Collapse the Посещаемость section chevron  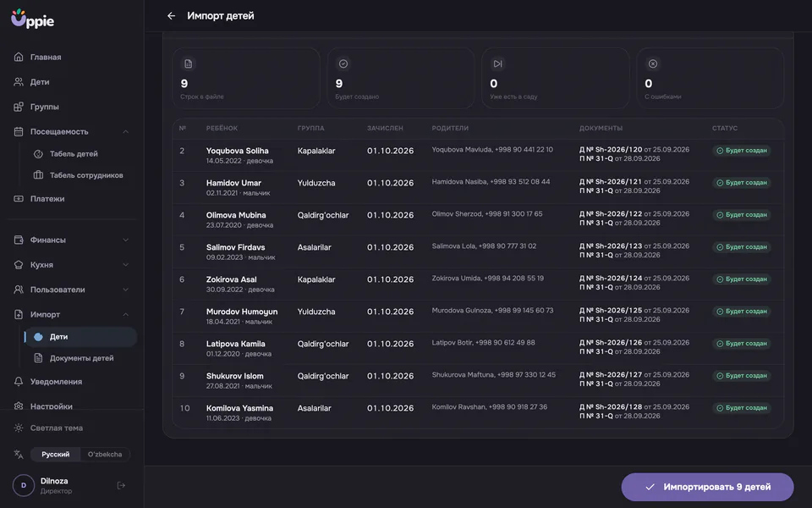[x=125, y=132]
